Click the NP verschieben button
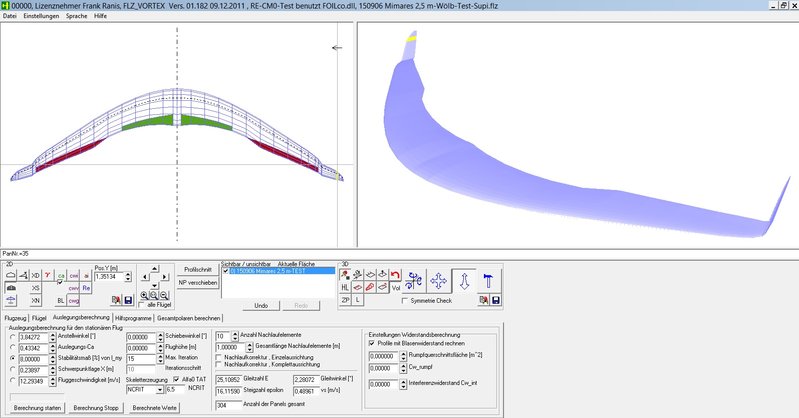Screen dimensions: 799x418 (198, 283)
